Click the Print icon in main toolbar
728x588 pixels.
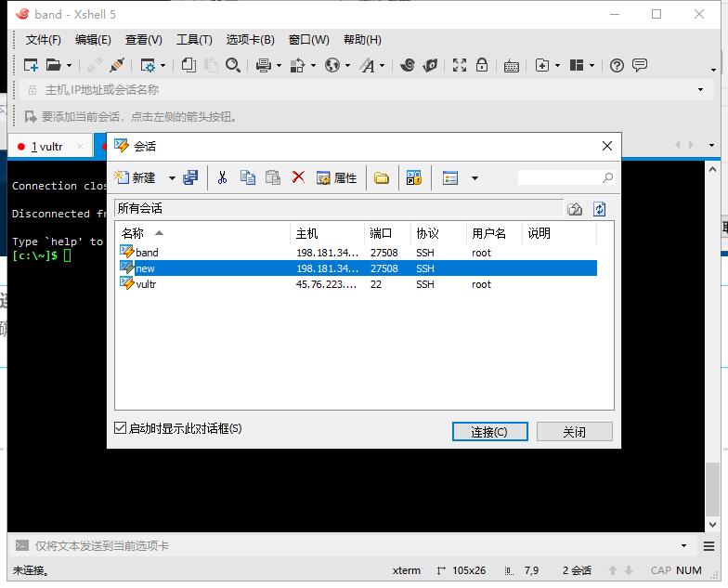click(264, 65)
